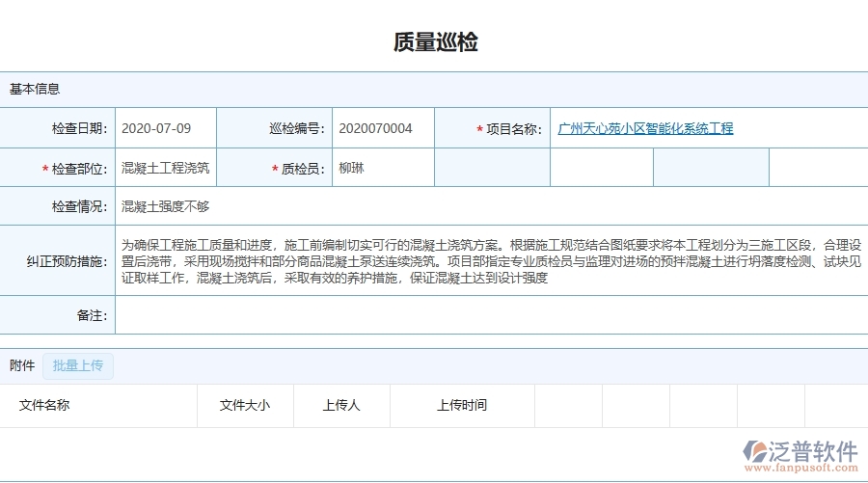
Task: Select the 上传人 column header
Action: 341,405
